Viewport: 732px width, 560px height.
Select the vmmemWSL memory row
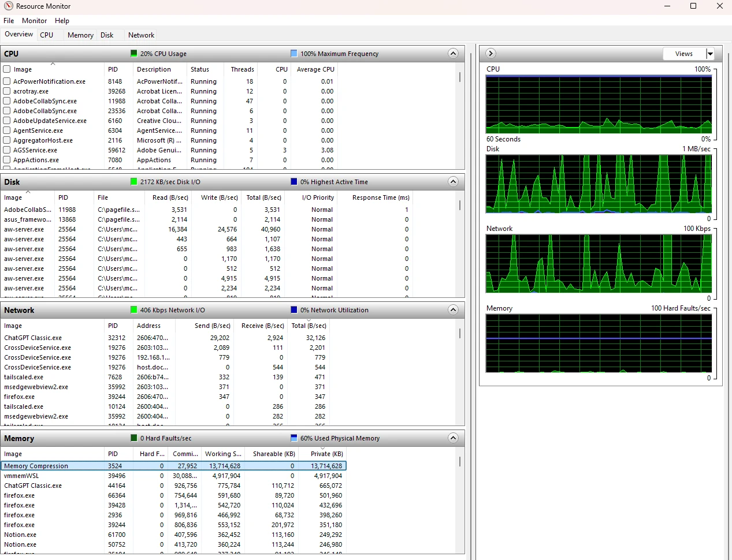point(173,476)
